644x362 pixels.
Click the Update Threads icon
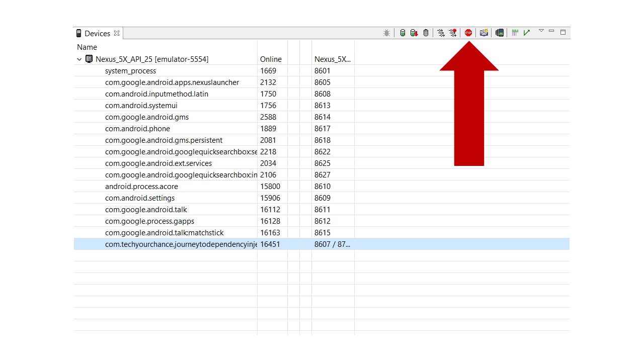441,33
